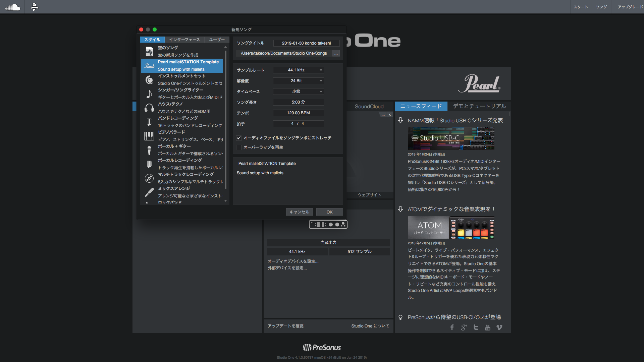Click the song save path field
Viewport: 644px width, 362px height.
[284, 53]
